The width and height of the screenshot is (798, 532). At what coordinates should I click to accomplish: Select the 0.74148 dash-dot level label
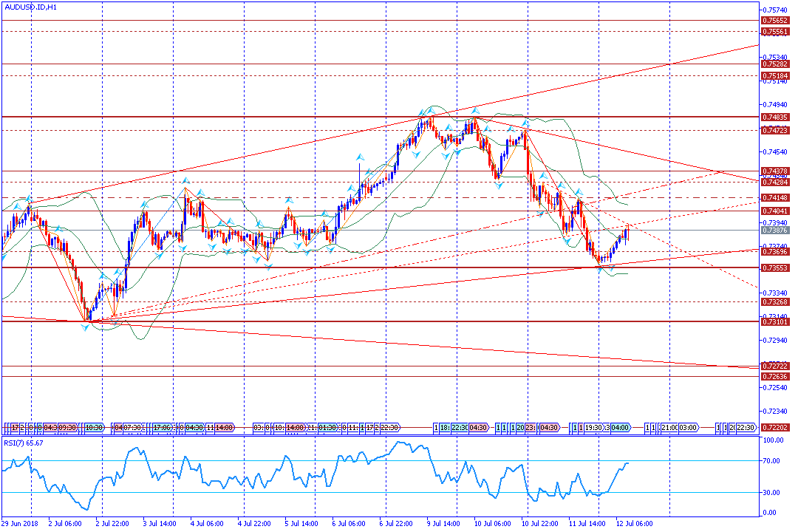tap(775, 198)
